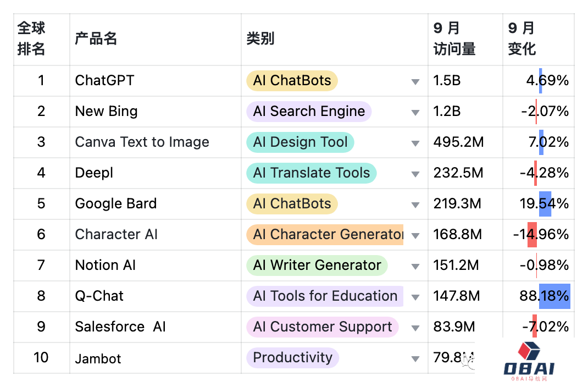Click the 类别 column header
The image size is (588, 387).
coord(260,39)
